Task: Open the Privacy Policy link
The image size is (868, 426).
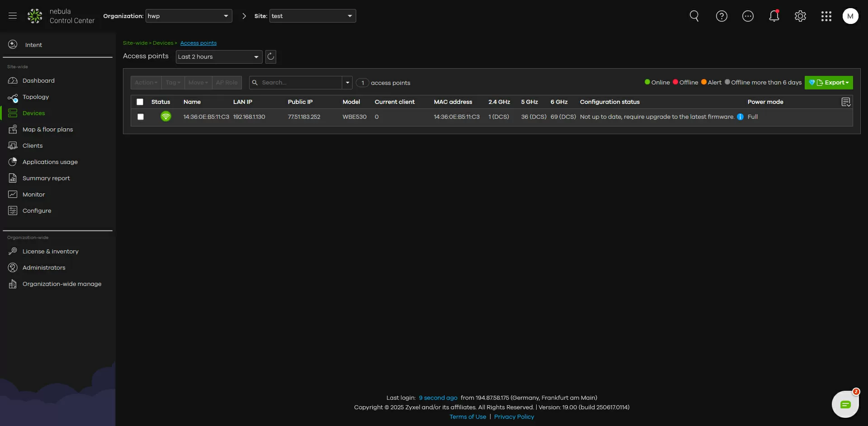Action: pos(514,417)
